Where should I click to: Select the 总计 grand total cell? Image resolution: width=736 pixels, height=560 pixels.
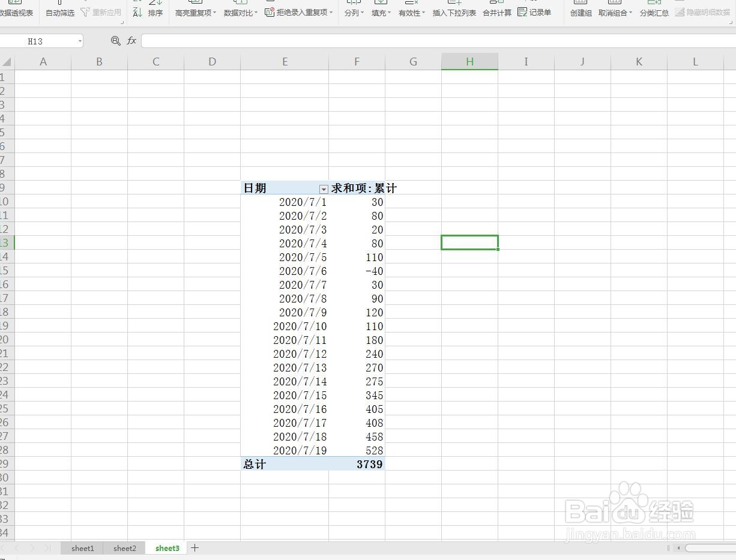(x=254, y=463)
